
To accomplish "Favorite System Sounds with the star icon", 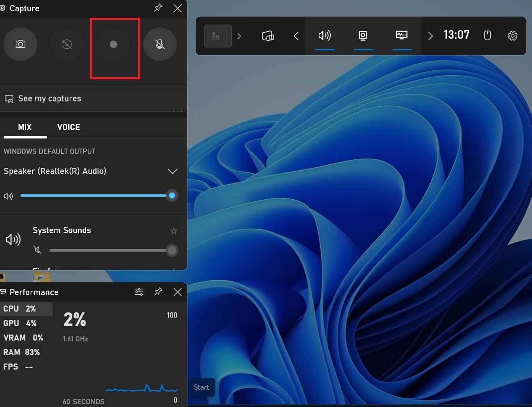I will tap(174, 231).
